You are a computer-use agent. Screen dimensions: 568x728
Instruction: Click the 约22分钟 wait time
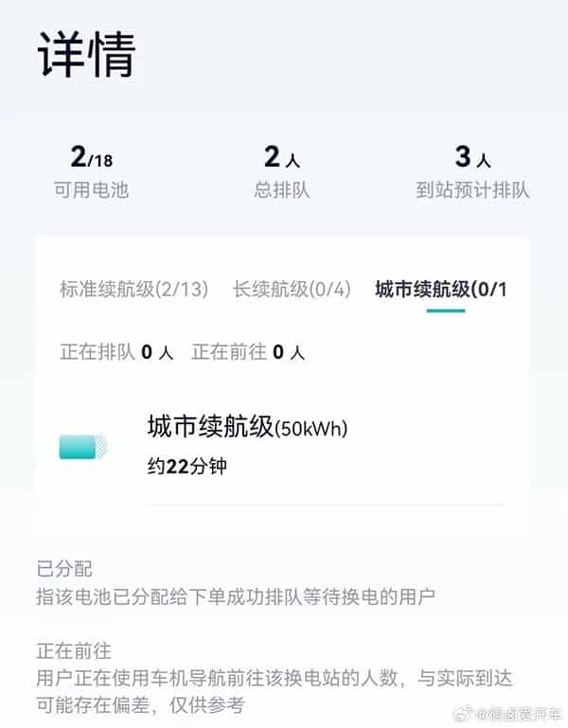(x=187, y=467)
